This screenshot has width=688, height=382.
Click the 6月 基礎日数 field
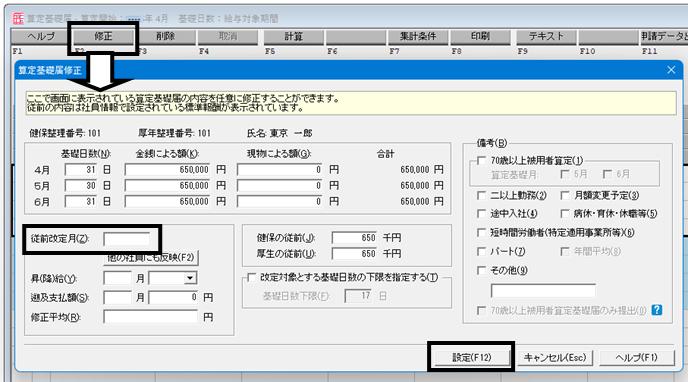pyautogui.click(x=80, y=202)
